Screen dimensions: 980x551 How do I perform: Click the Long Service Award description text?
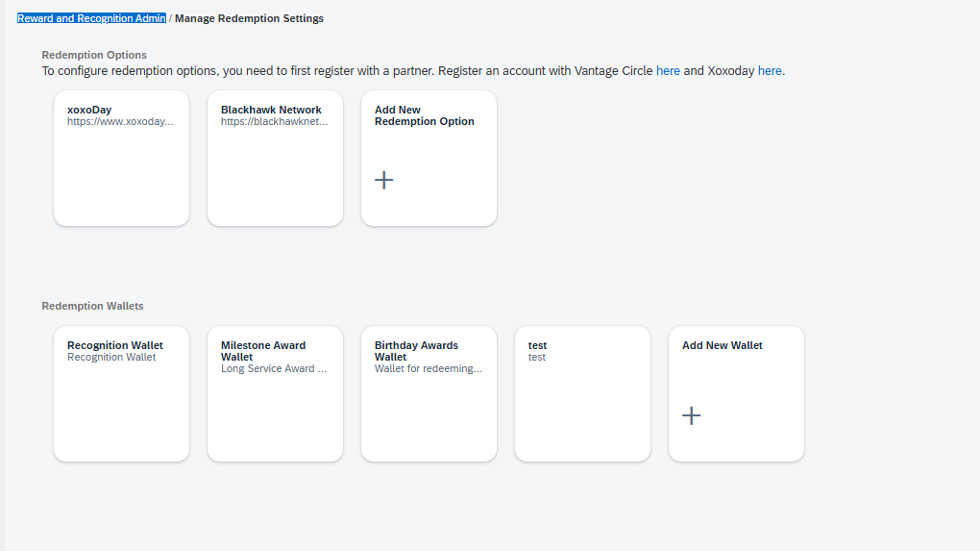(274, 368)
